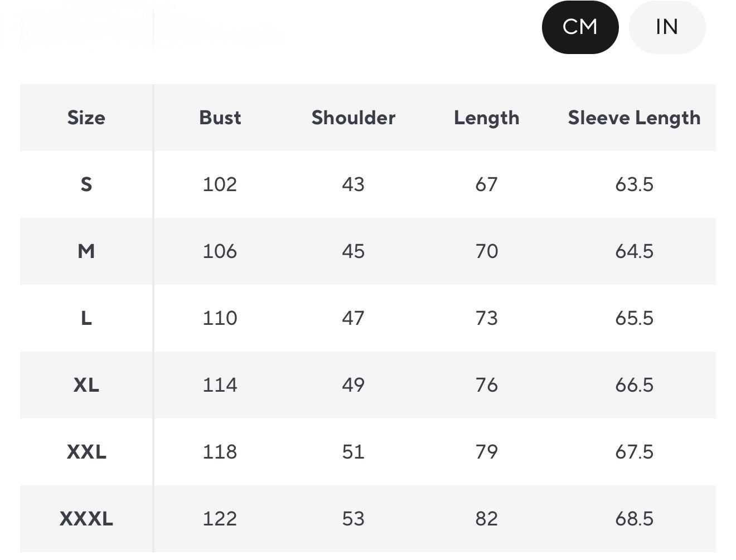736x560 pixels.
Task: Select the Shoulder column header
Action: tap(353, 118)
